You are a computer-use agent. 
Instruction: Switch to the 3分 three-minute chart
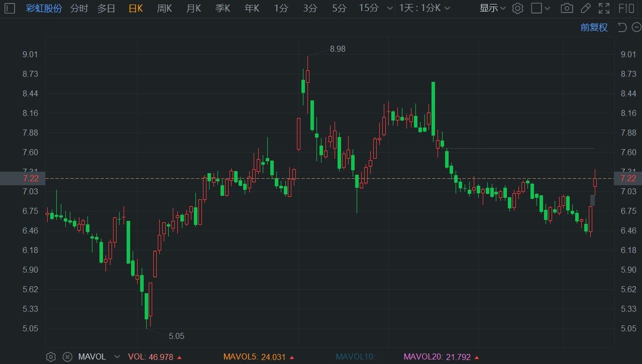pyautogui.click(x=310, y=8)
